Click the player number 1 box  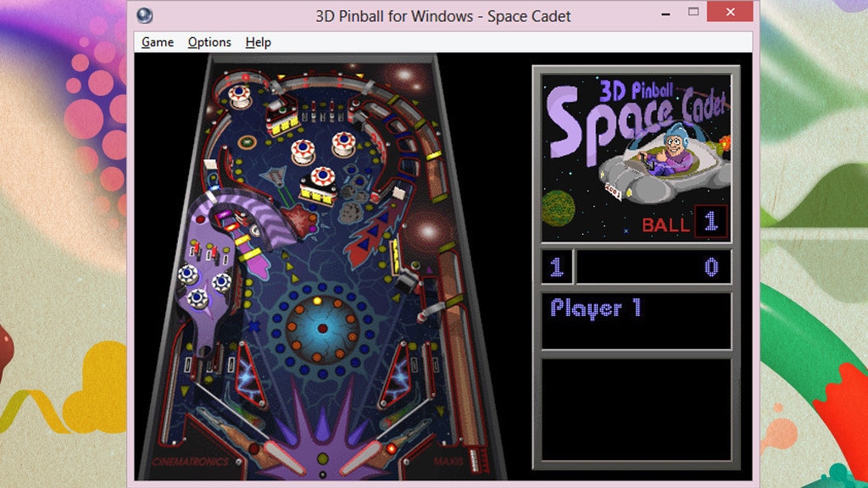coord(557,267)
